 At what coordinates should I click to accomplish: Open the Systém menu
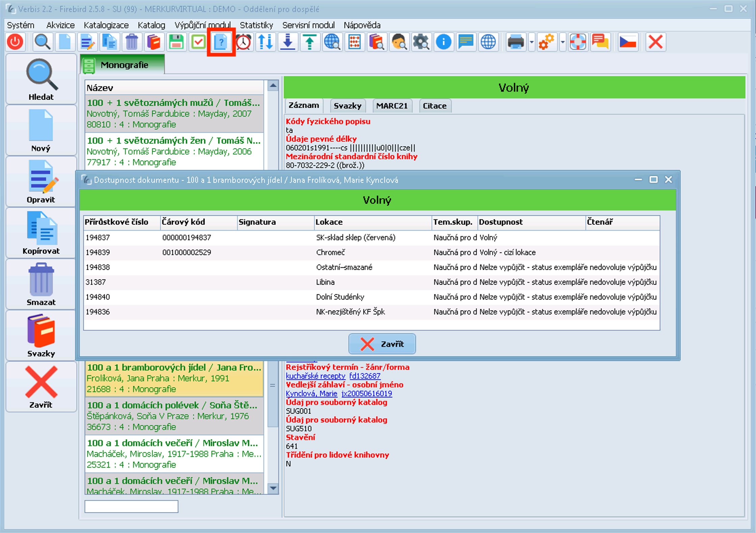[x=21, y=25]
